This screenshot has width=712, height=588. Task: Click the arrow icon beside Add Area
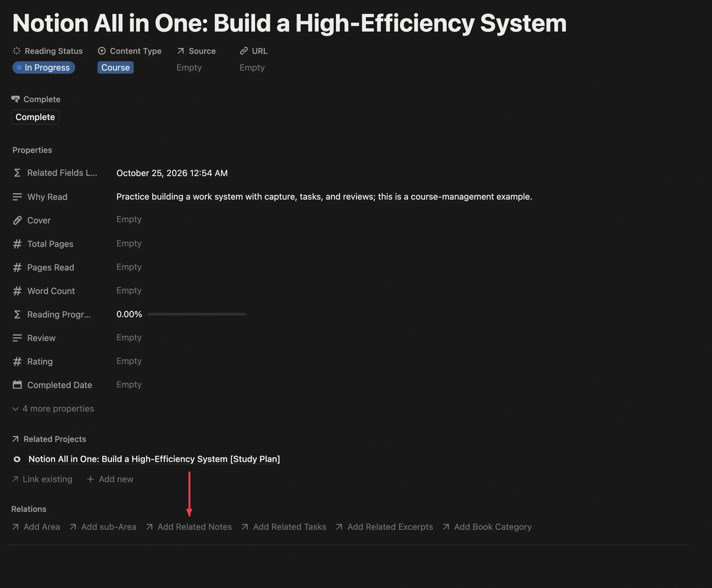(15, 527)
